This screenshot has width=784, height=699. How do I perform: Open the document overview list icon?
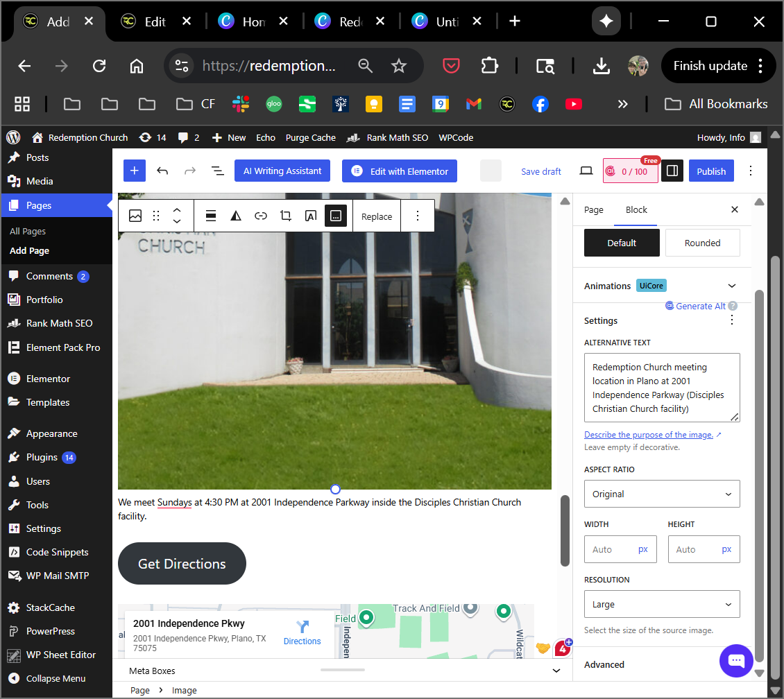point(217,171)
